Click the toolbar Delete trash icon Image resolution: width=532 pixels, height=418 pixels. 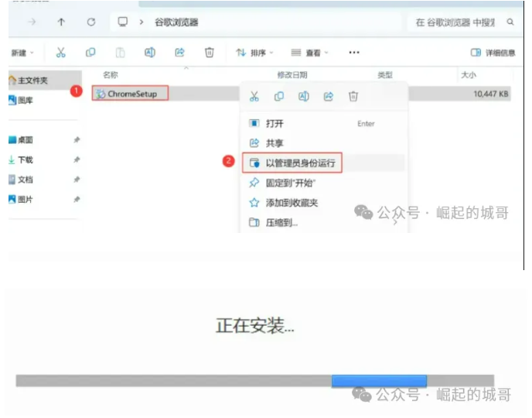210,53
